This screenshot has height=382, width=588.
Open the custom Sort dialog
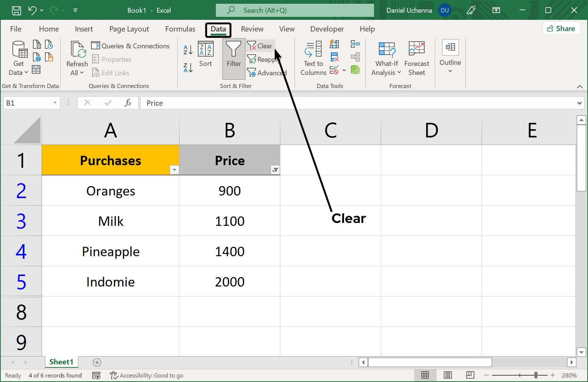click(x=205, y=54)
